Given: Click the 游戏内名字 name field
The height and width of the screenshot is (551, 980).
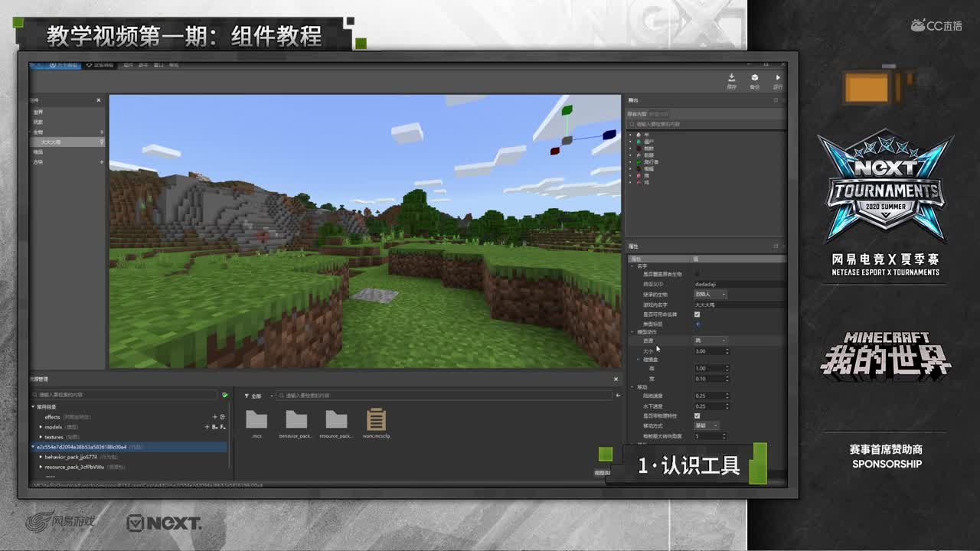Looking at the screenshot, I should (x=739, y=305).
